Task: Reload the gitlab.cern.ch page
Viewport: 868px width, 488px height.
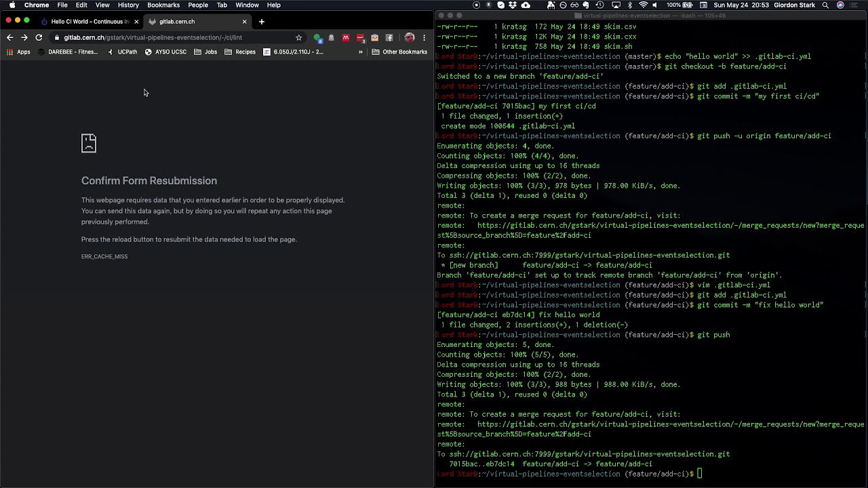Action: click(x=39, y=38)
